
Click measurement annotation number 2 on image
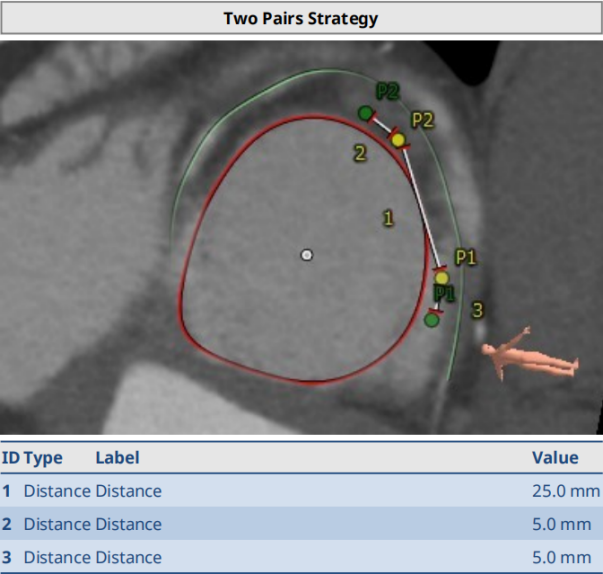359,153
